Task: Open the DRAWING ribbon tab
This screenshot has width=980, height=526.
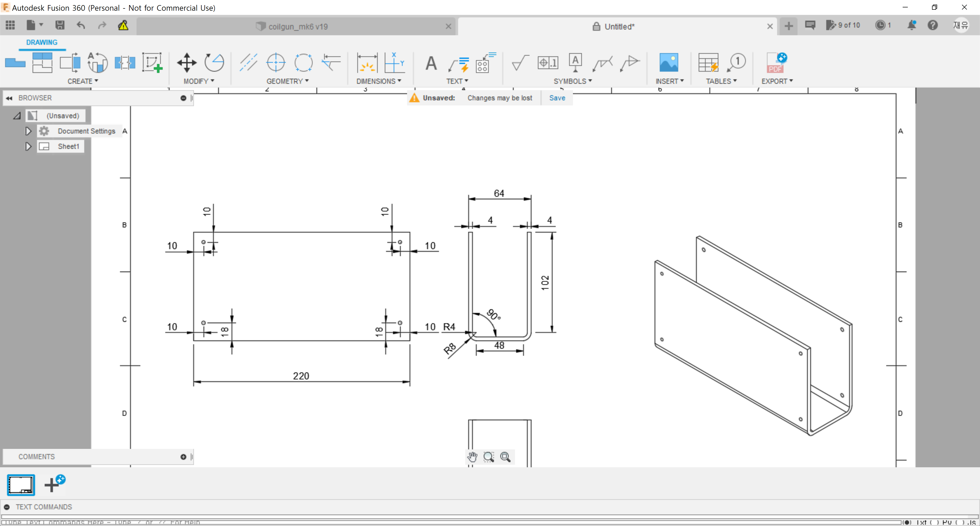Action: 42,42
